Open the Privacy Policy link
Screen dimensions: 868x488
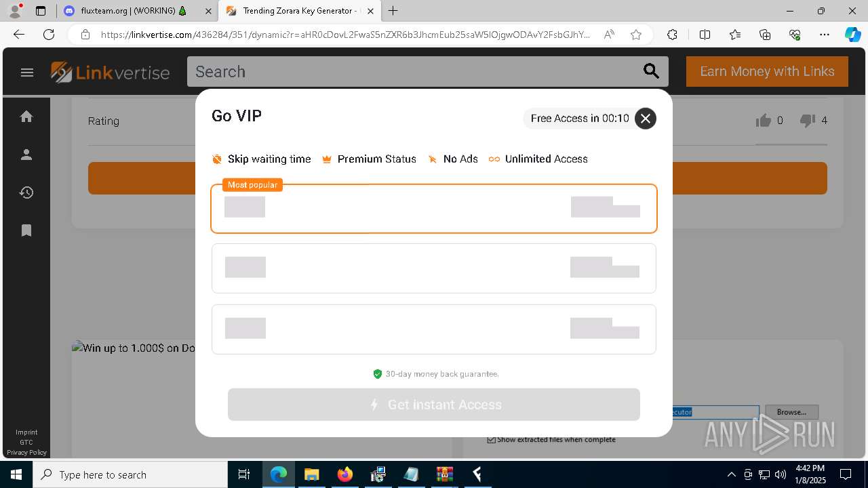(27, 452)
